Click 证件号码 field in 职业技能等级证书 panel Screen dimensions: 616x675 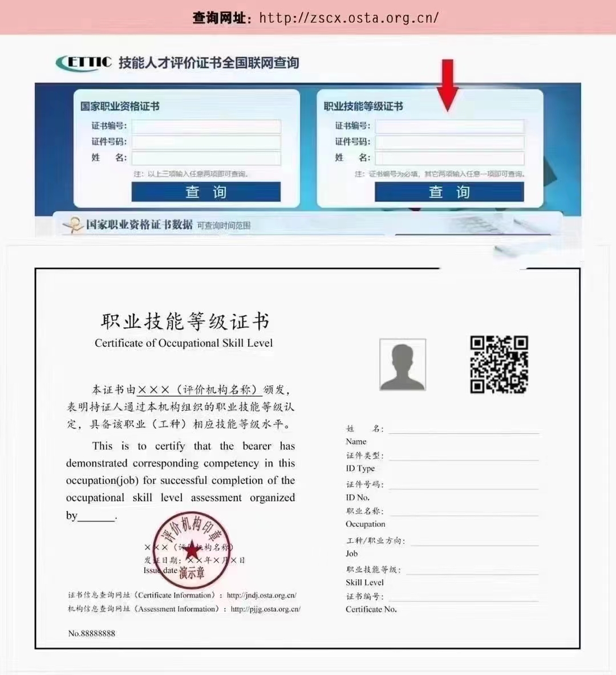tap(449, 142)
